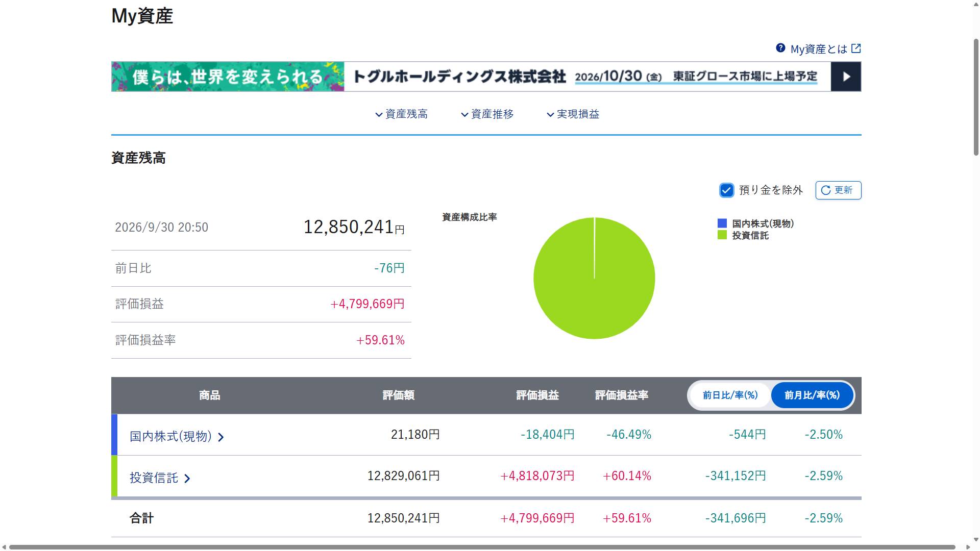Click the 評価額 column header
This screenshot has width=980, height=551.
pos(398,395)
